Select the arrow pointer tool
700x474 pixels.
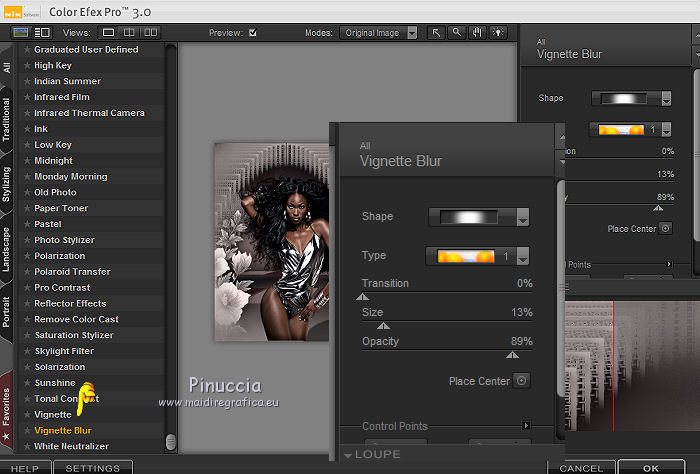coord(437,33)
